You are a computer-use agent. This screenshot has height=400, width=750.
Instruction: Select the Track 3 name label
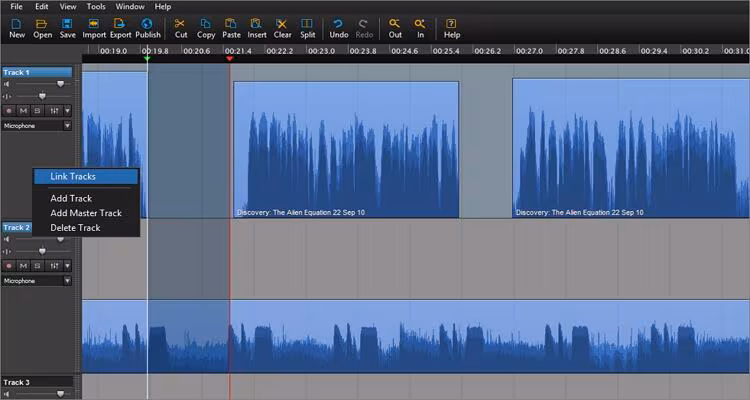coord(37,382)
